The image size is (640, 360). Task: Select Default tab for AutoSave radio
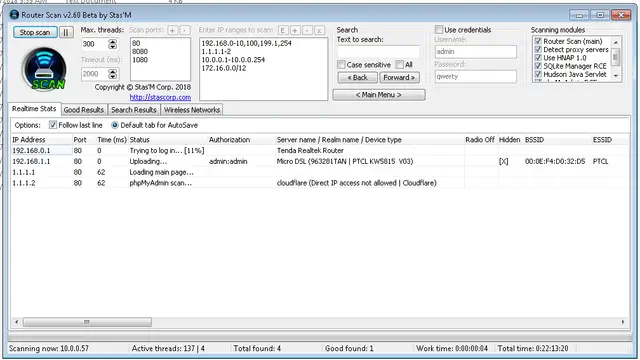[115, 125]
